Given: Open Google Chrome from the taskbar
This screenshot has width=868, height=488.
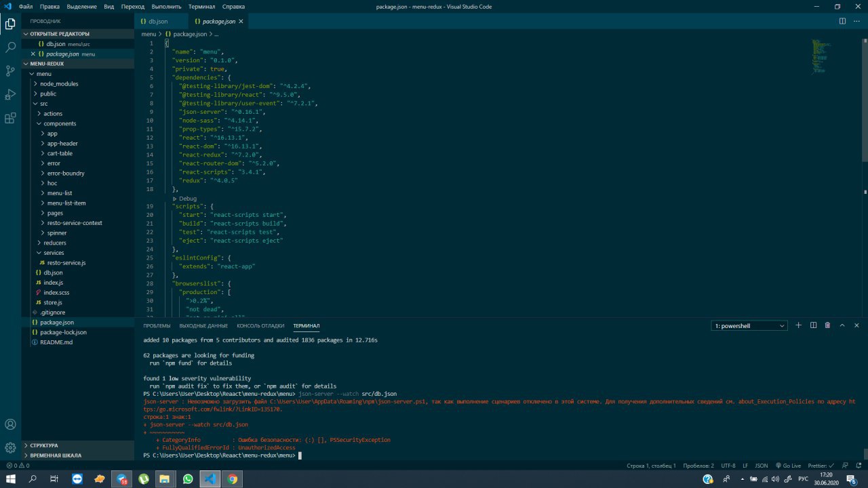Looking at the screenshot, I should pyautogui.click(x=232, y=479).
